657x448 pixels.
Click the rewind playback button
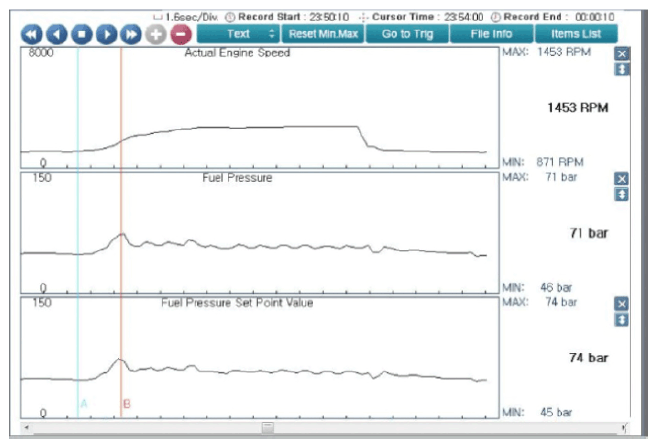(x=32, y=34)
